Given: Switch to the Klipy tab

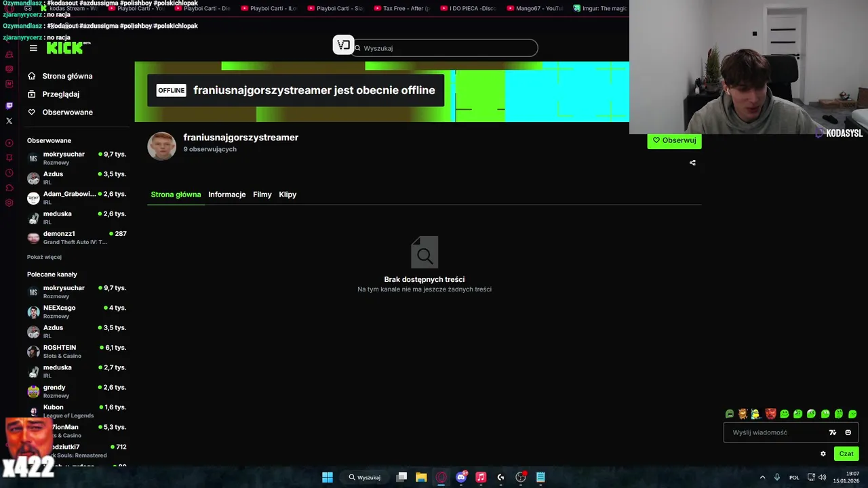Looking at the screenshot, I should coord(288,195).
